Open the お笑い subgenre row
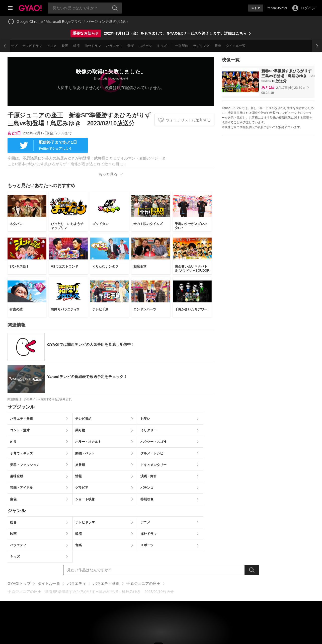Image resolution: width=322 pixels, height=644 pixels. [x=171, y=419]
